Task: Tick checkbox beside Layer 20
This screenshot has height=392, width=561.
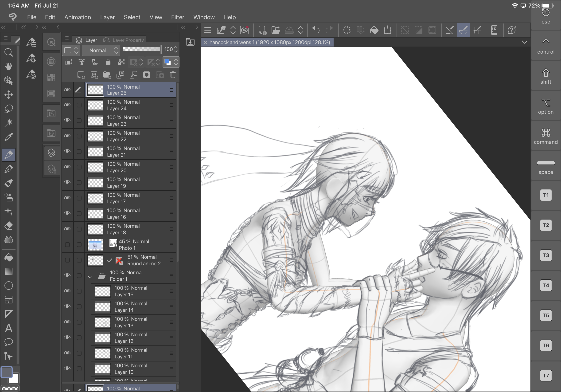Action: click(x=79, y=167)
